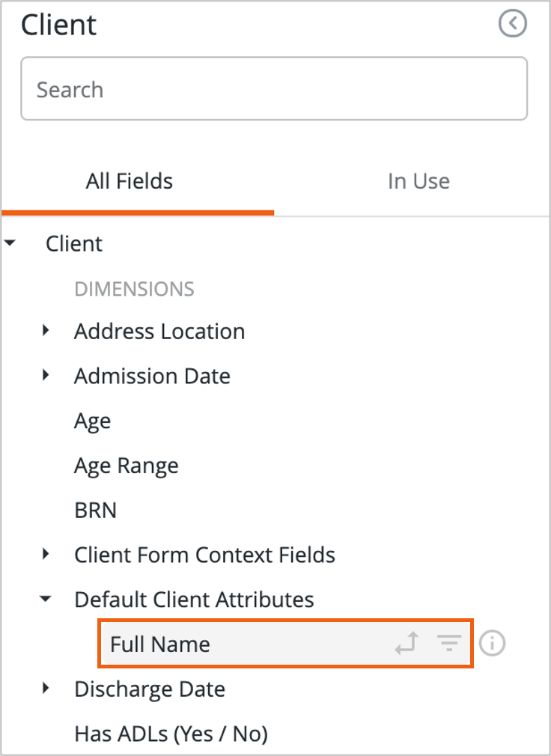Click the Default Client Attributes label
551x756 pixels.
(194, 600)
